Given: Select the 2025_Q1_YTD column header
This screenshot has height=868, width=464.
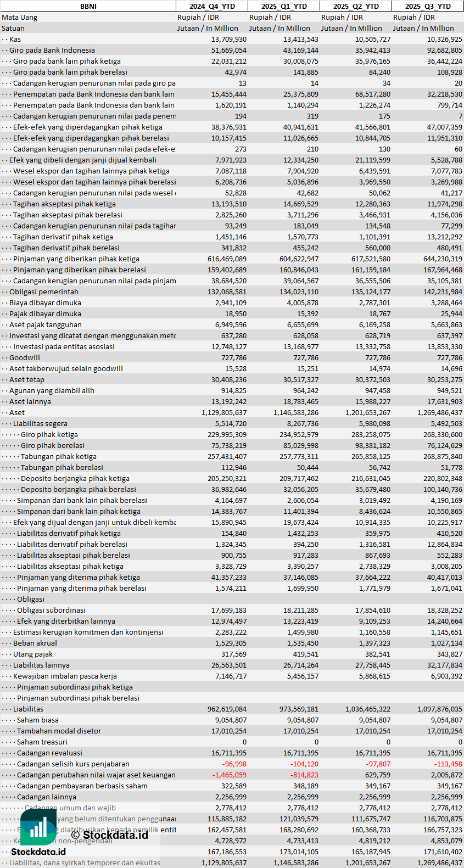Looking at the screenshot, I should 284,6.
